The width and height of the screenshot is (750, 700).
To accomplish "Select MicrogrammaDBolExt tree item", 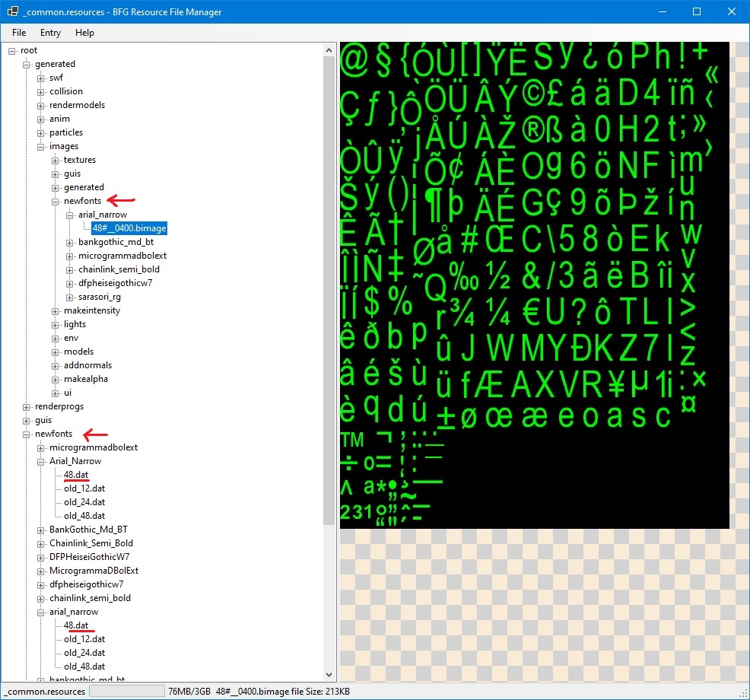I will point(94,571).
